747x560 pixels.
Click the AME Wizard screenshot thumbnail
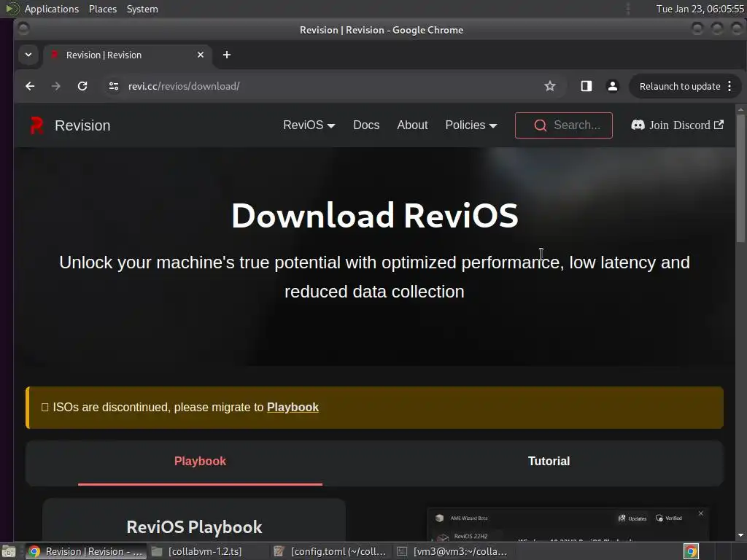pyautogui.click(x=567, y=524)
